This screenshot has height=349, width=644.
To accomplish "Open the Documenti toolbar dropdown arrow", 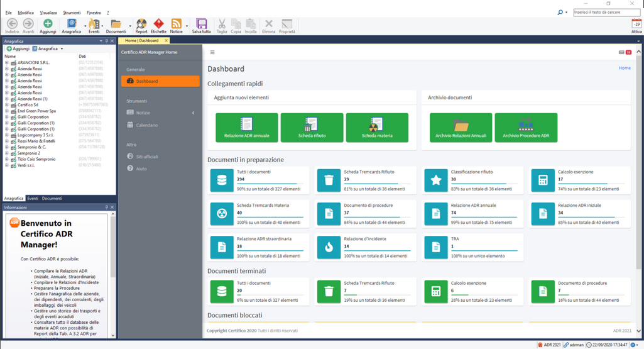I will [x=130, y=26].
